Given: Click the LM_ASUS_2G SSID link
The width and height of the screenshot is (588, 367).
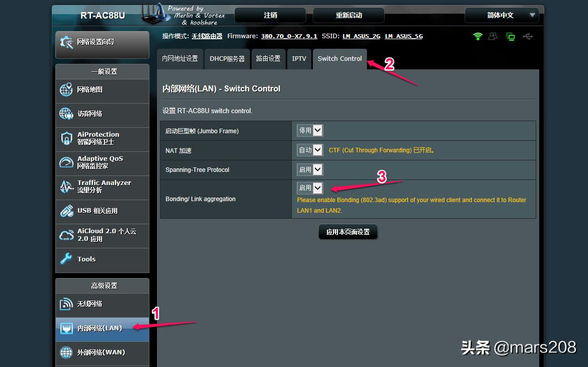Looking at the screenshot, I should 362,36.
